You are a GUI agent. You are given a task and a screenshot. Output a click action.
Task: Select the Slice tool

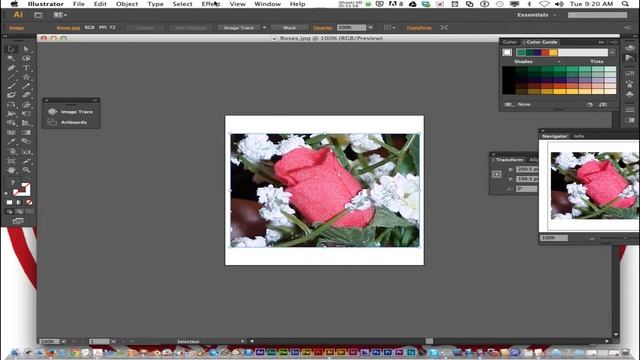[26, 161]
